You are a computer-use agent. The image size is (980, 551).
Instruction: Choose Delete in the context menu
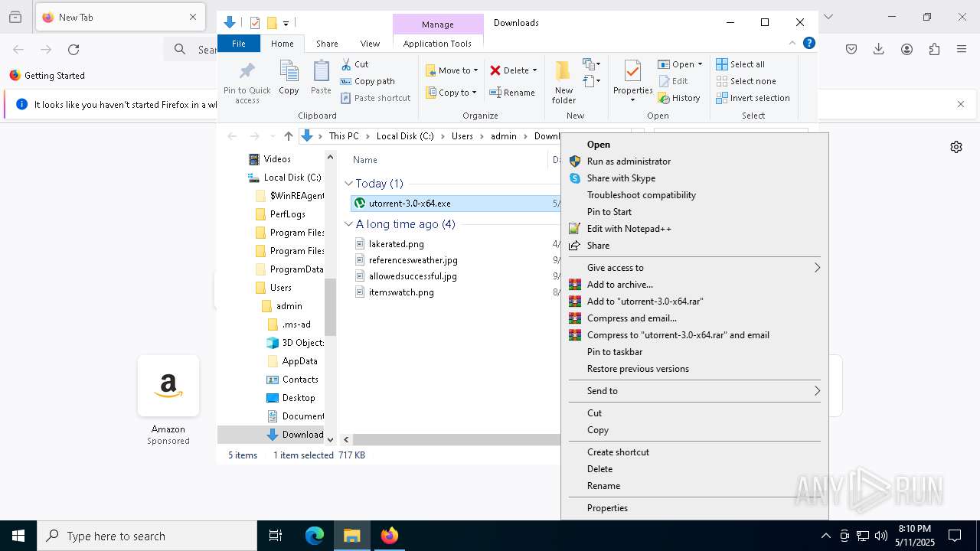click(694, 469)
